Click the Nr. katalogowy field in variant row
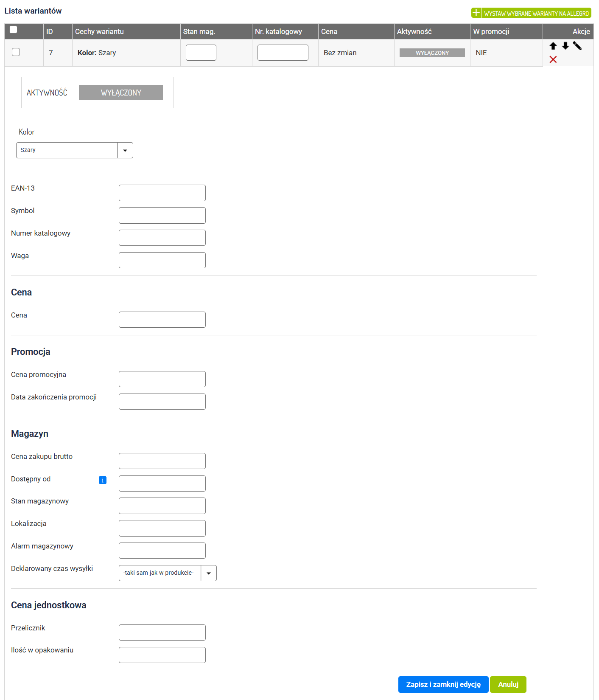 click(283, 53)
